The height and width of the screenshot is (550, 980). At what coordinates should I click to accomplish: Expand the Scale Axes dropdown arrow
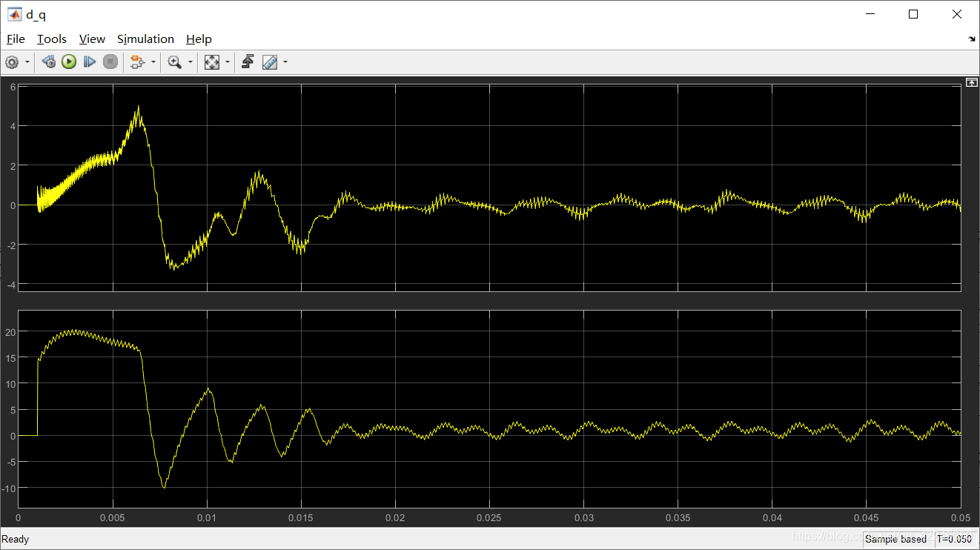[x=228, y=62]
